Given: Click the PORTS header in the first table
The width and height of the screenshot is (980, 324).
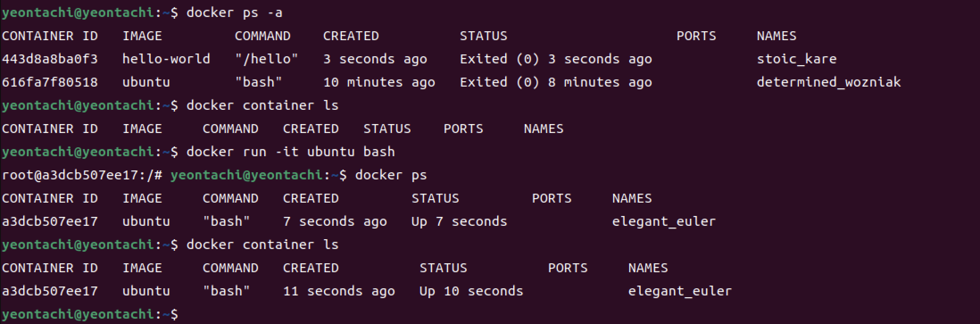Looking at the screenshot, I should (x=696, y=36).
